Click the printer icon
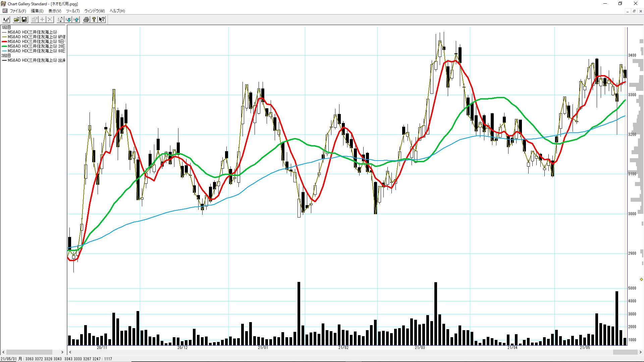This screenshot has width=644, height=362. coord(86,19)
